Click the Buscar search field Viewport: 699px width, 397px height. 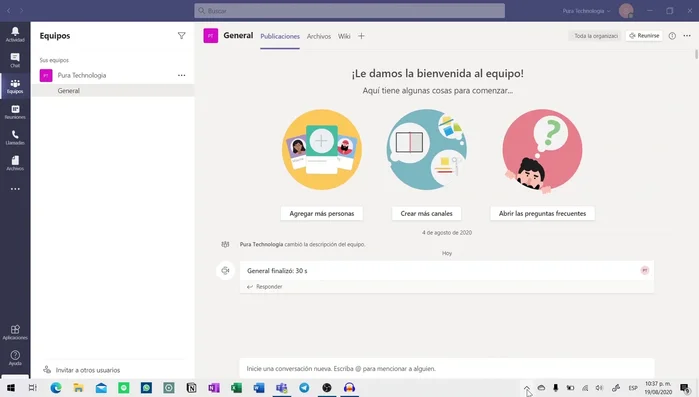(350, 11)
